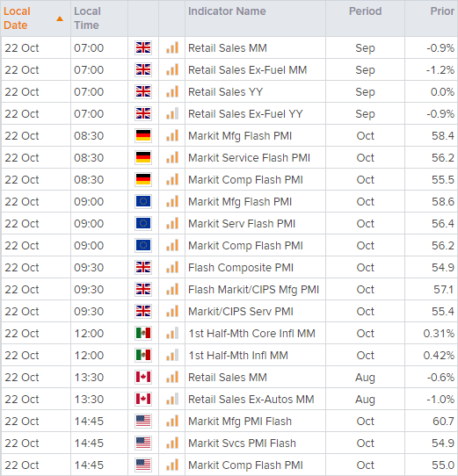Click the Prior column header
The image size is (458, 476).
442,11
